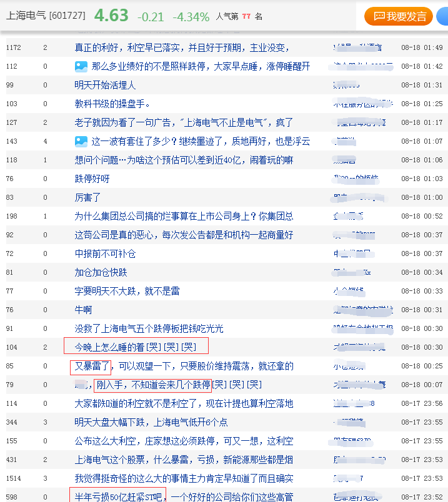Click stock name 上海电气 [601727] in header
448x502 pixels.
pyautogui.click(x=46, y=16)
